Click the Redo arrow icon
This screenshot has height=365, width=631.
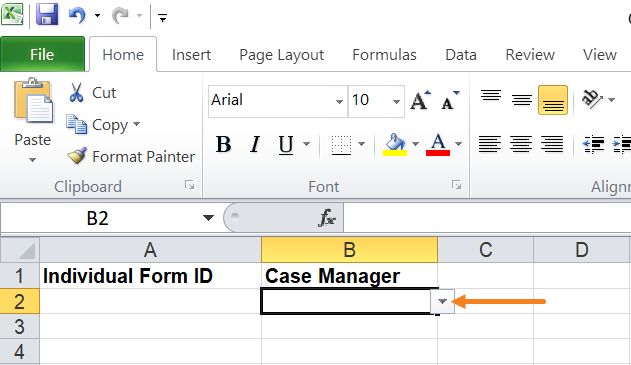(120, 16)
